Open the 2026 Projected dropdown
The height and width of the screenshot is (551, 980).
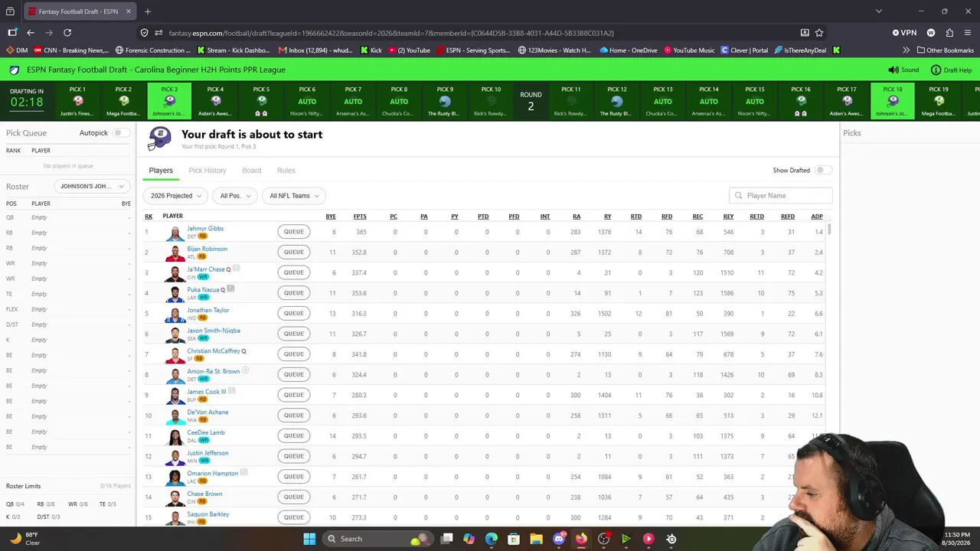coord(177,196)
